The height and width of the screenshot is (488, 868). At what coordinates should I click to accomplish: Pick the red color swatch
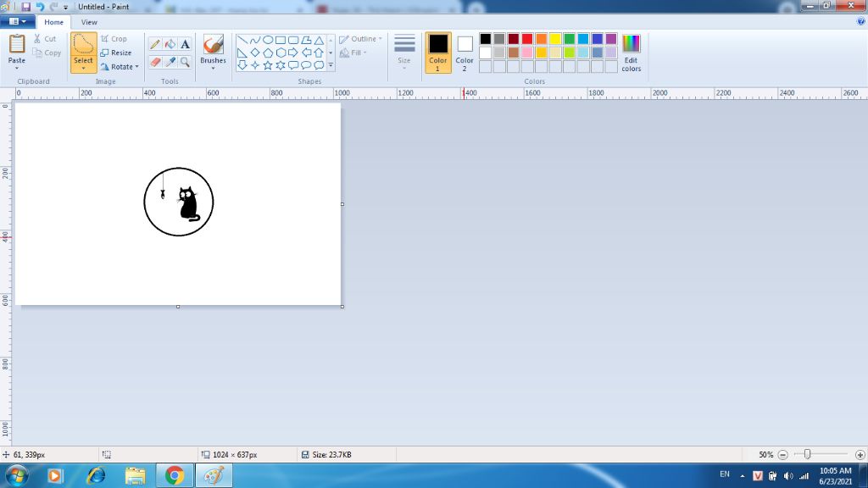(527, 39)
